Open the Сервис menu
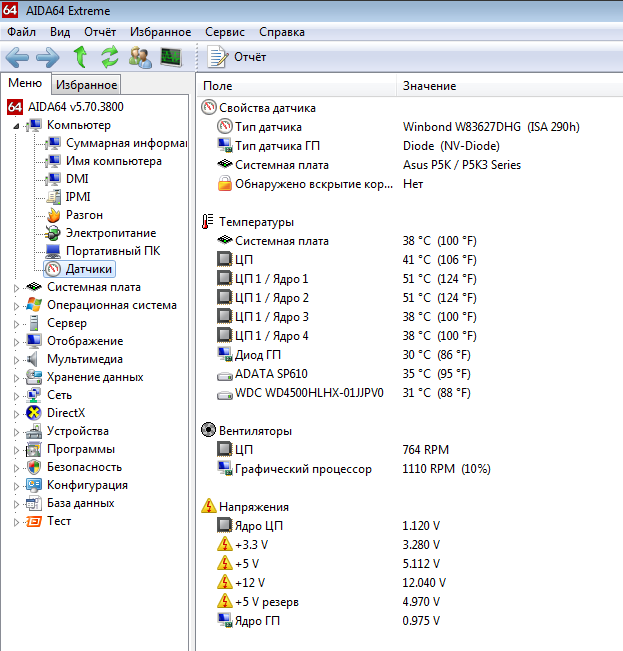 (x=225, y=32)
